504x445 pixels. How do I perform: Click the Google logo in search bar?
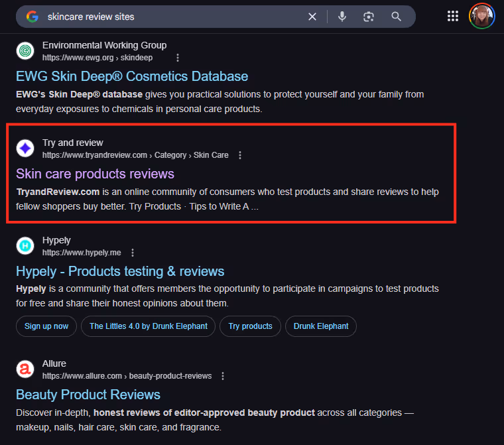pos(32,17)
